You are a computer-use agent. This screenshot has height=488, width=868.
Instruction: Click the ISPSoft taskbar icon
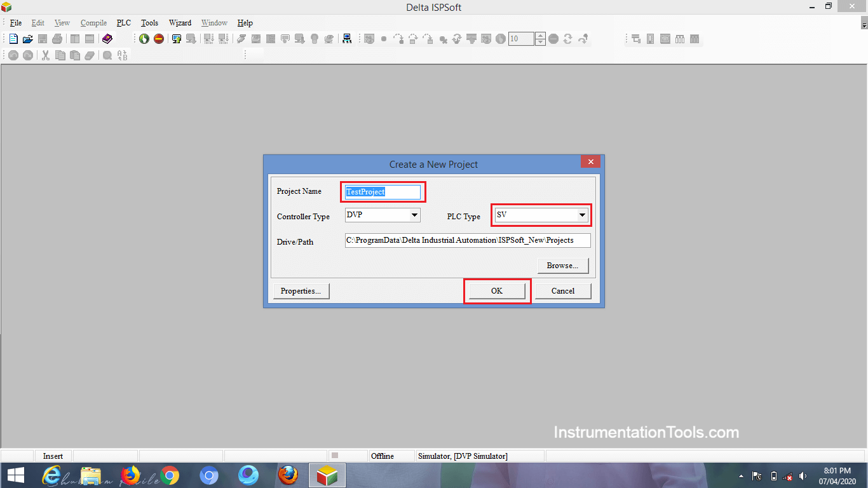pyautogui.click(x=327, y=475)
